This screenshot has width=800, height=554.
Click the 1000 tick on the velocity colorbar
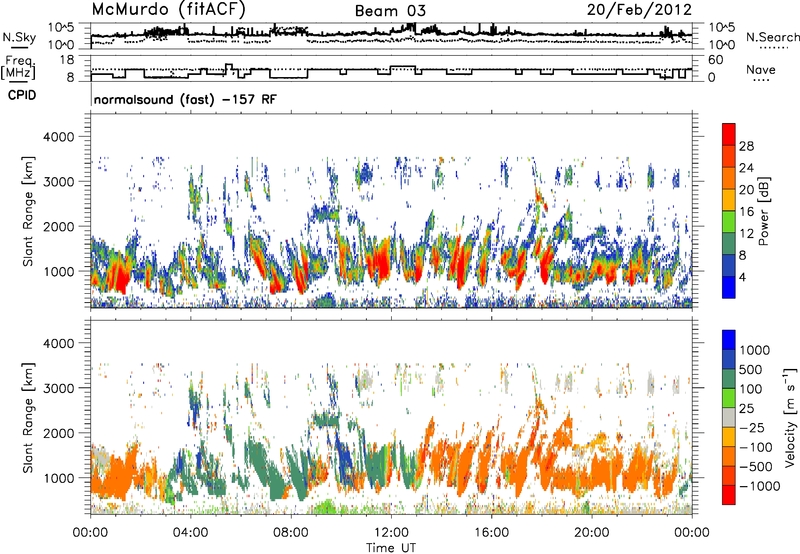[755, 350]
